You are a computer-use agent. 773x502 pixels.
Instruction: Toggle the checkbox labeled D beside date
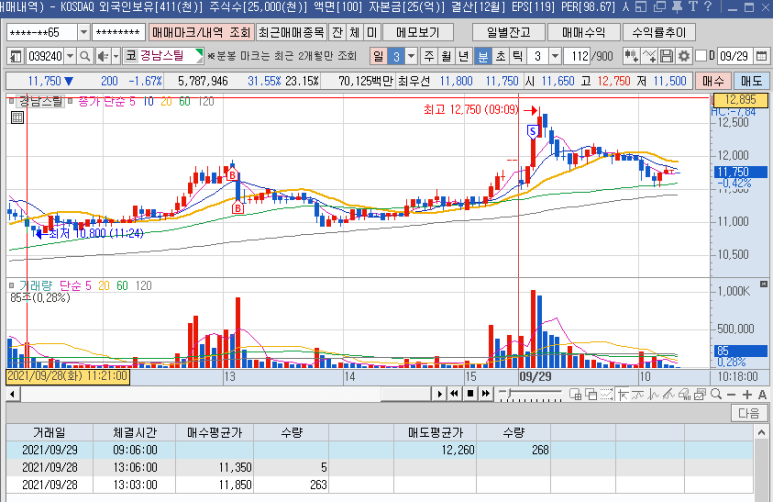click(x=701, y=56)
